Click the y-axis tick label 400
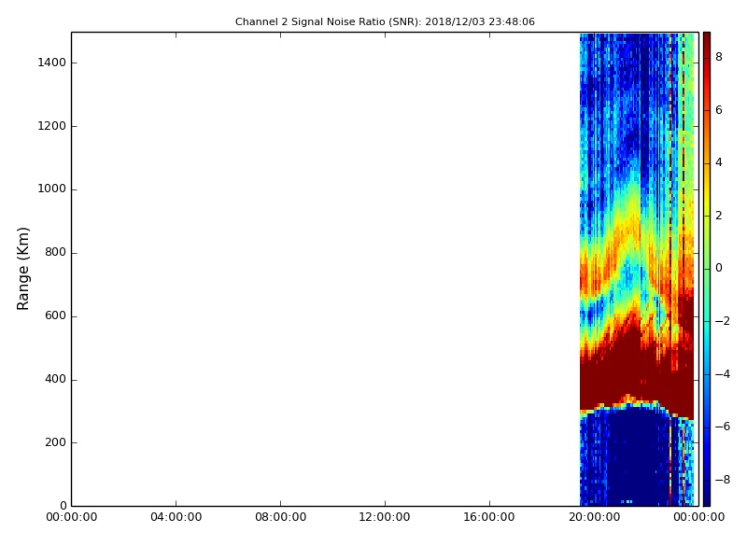Screen dimensions: 747x560 [x=55, y=379]
